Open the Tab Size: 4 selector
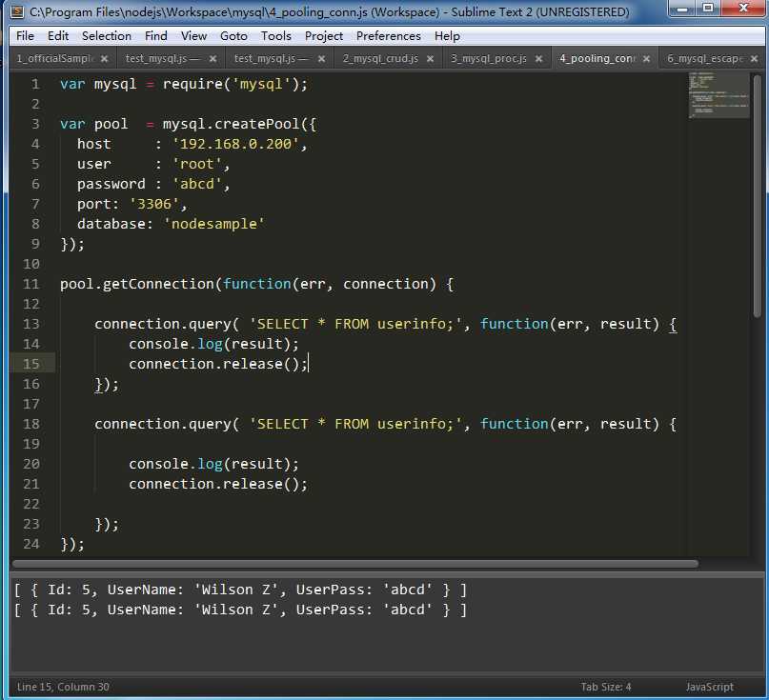Screen dimensions: 769x700 tap(606, 687)
